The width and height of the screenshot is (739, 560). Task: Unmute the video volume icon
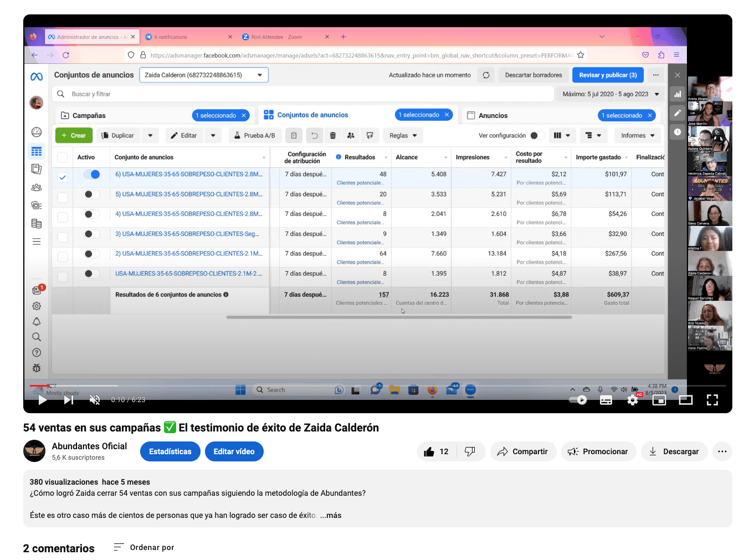(x=95, y=400)
